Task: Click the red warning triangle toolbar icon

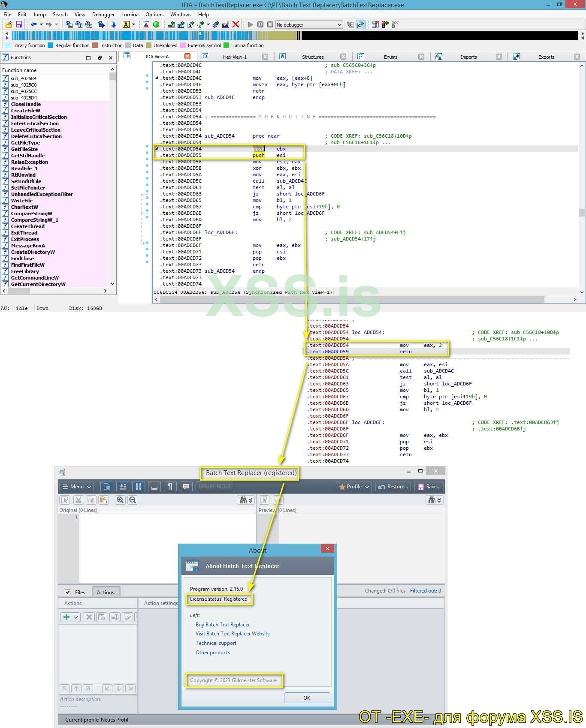Action: point(146,24)
